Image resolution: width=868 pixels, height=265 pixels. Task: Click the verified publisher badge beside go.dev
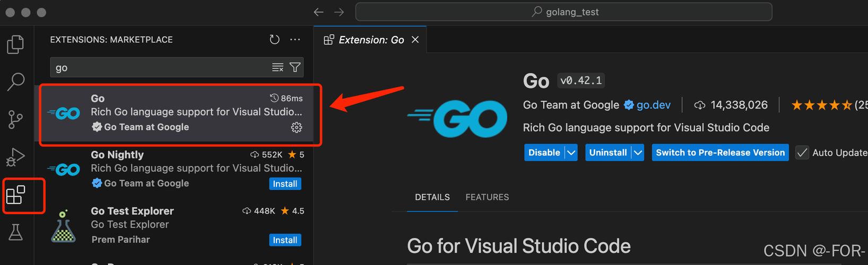point(629,105)
